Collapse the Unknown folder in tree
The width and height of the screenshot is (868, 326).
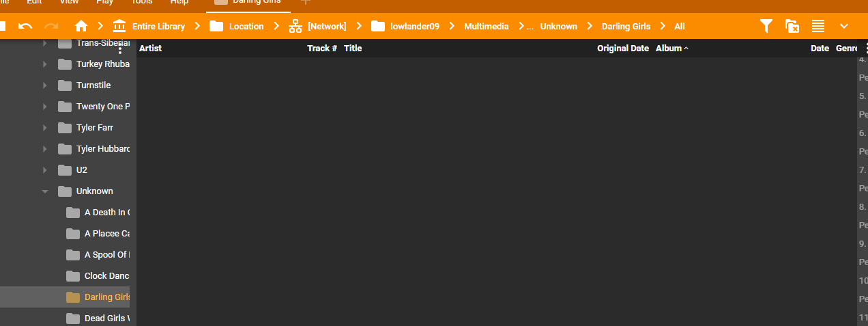[x=45, y=191]
